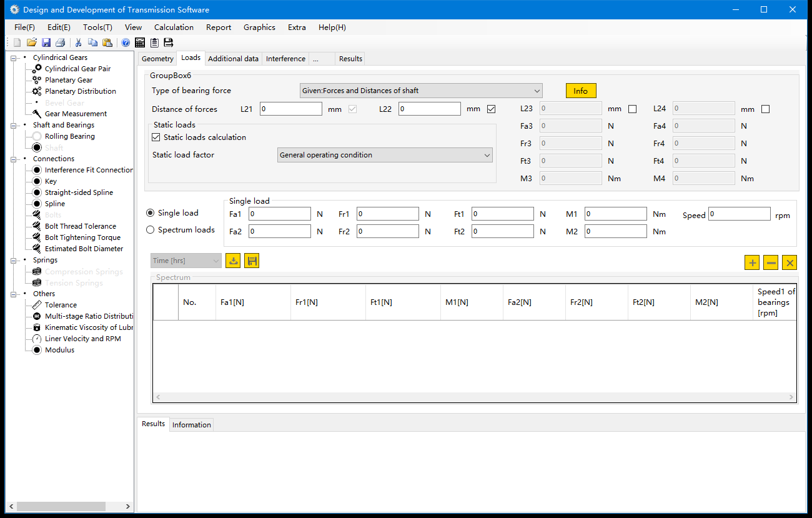
Task: Collapse the Springs tree node
Action: tap(14, 260)
